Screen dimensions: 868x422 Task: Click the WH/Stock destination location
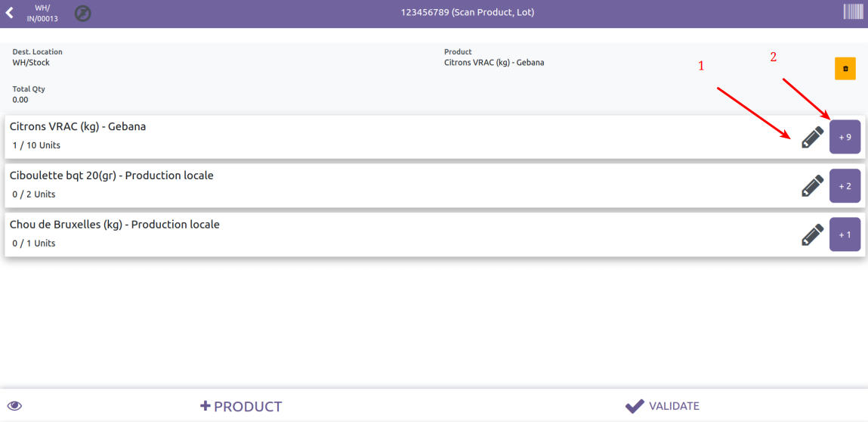[31, 63]
